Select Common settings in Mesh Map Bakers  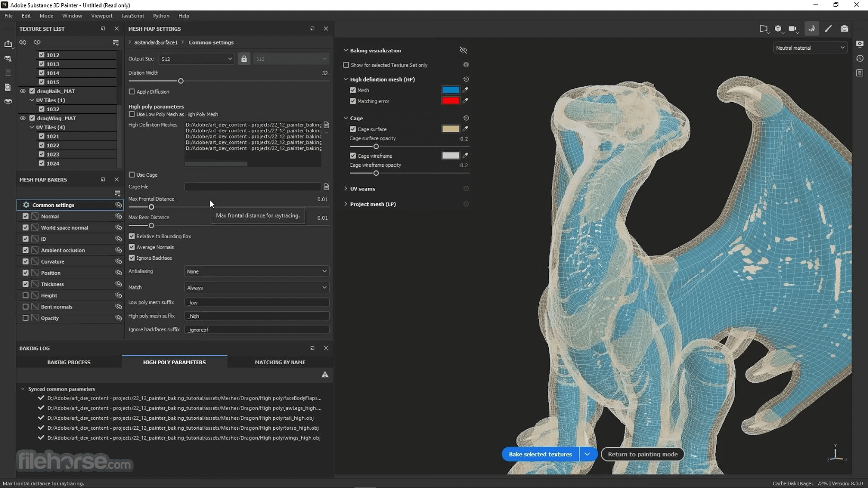(70, 205)
